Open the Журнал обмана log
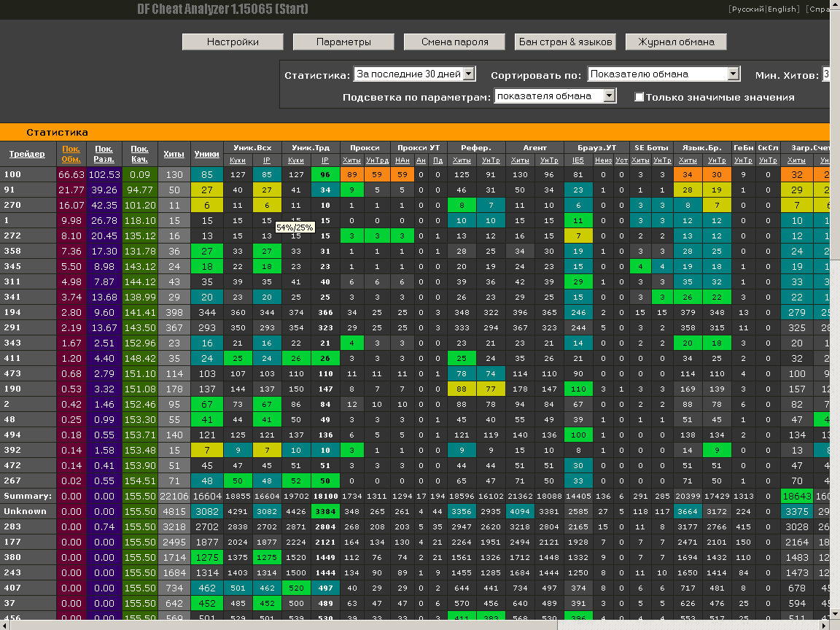 pyautogui.click(x=676, y=42)
